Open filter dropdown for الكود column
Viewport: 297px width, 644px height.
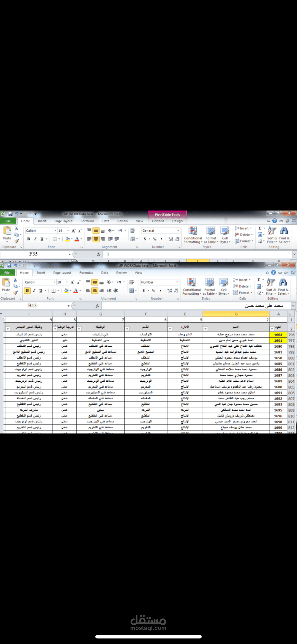tap(272, 329)
